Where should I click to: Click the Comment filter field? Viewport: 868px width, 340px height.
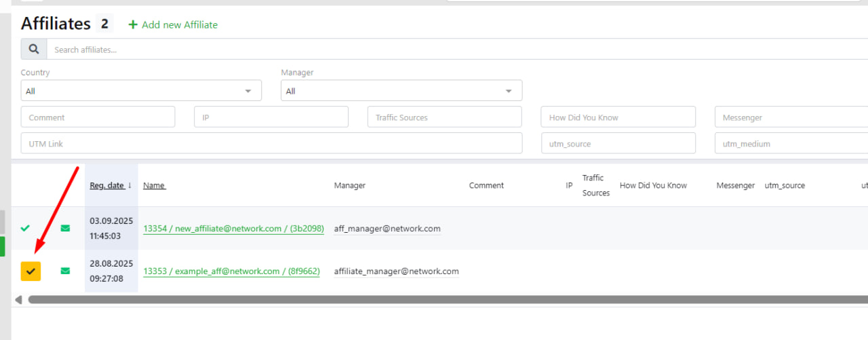click(98, 117)
